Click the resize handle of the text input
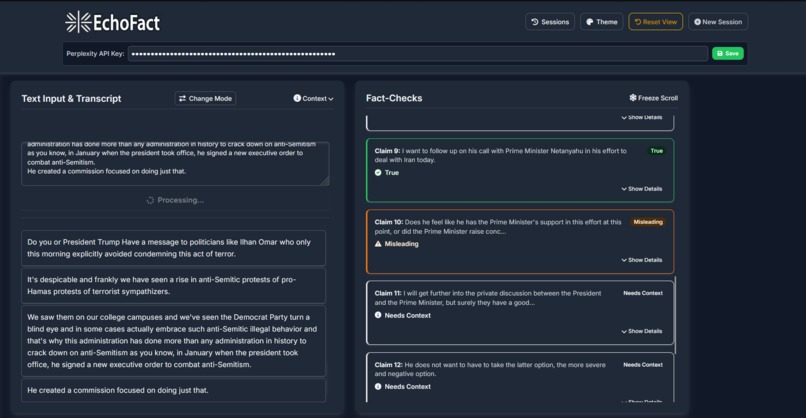 click(325, 181)
